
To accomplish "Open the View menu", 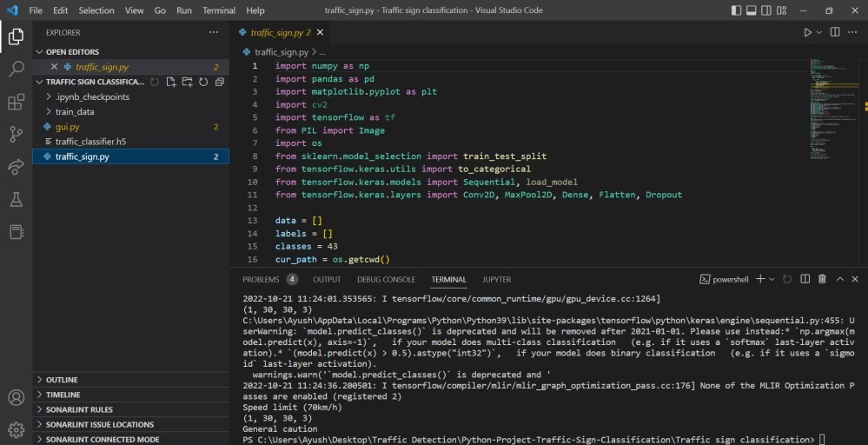I will pos(134,10).
